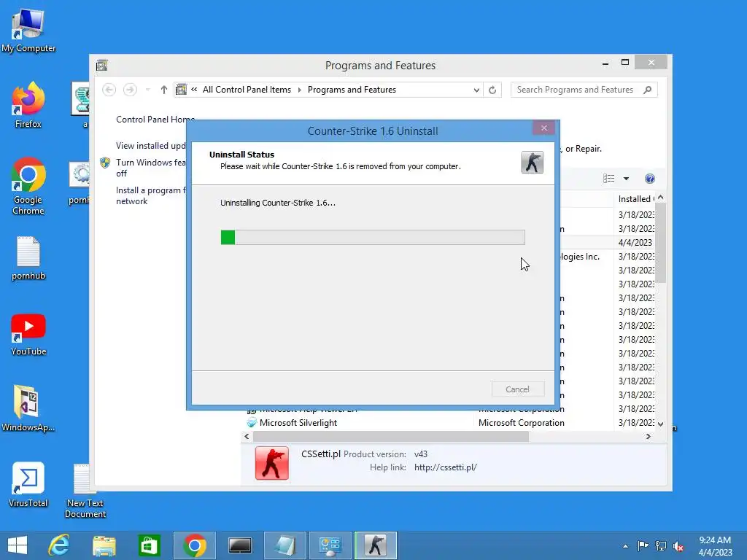
Task: Click All Control Panel Items breadcrumb
Action: [x=247, y=90]
